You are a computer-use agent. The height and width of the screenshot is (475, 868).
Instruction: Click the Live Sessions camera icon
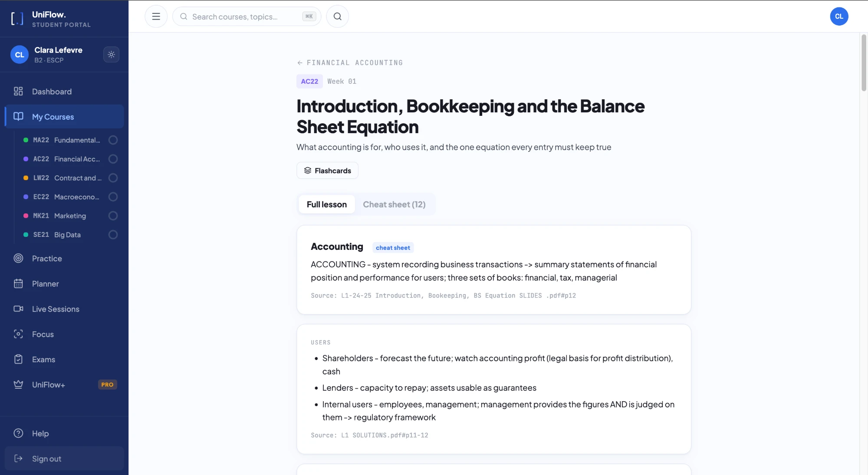click(x=18, y=309)
